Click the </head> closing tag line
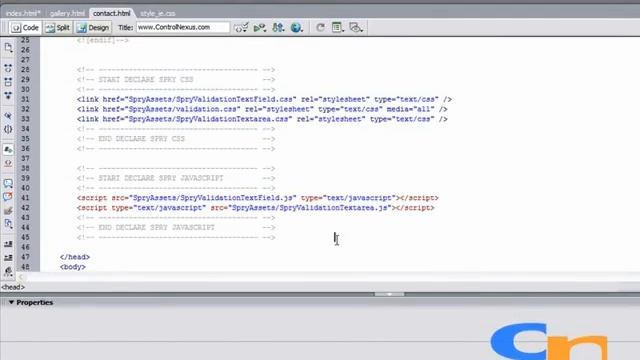The height and width of the screenshot is (360, 640). point(75,257)
